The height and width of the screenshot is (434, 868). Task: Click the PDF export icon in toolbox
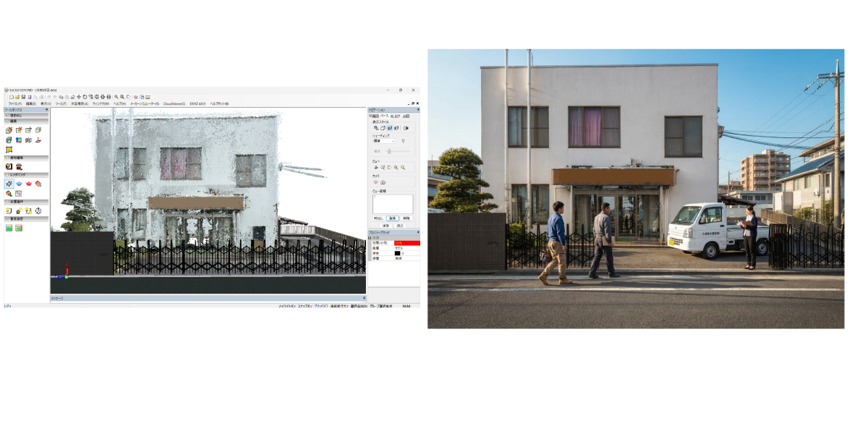pyautogui.click(x=38, y=140)
